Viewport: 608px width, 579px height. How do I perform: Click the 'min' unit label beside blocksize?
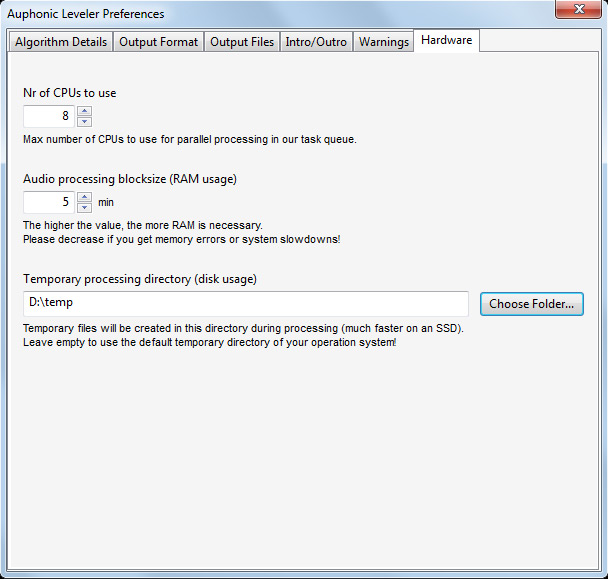click(x=106, y=202)
